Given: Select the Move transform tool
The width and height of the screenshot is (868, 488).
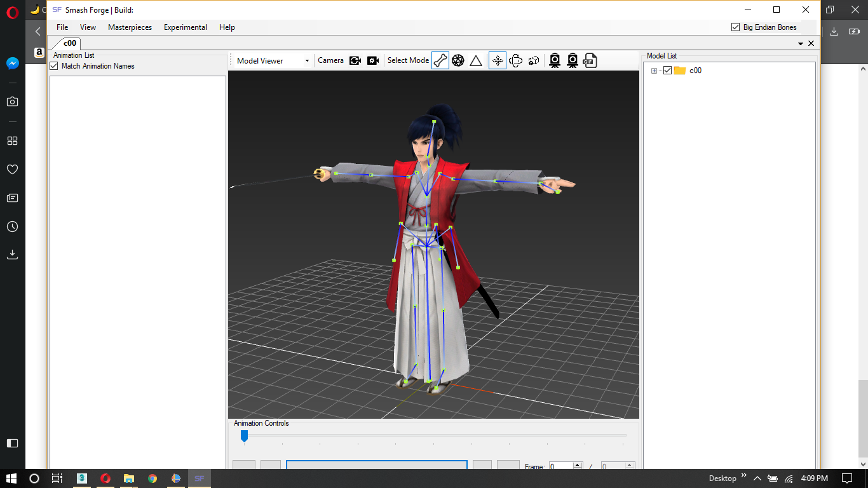Looking at the screenshot, I should pos(497,60).
